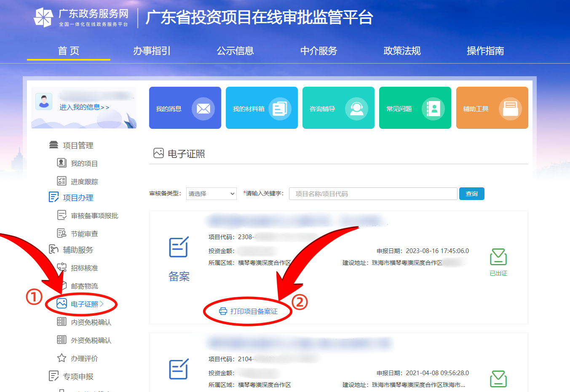Click the 打印项目备案证 print link
The image size is (570, 392).
click(248, 311)
